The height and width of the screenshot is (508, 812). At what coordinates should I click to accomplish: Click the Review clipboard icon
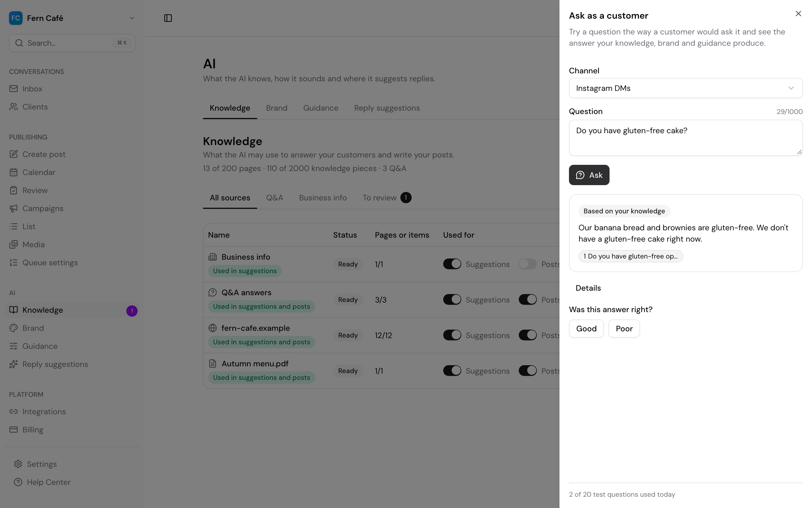[x=14, y=190]
